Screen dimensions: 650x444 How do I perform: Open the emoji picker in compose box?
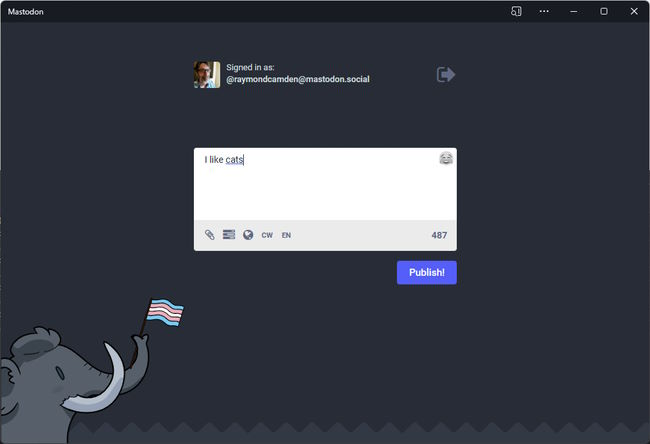(446, 158)
